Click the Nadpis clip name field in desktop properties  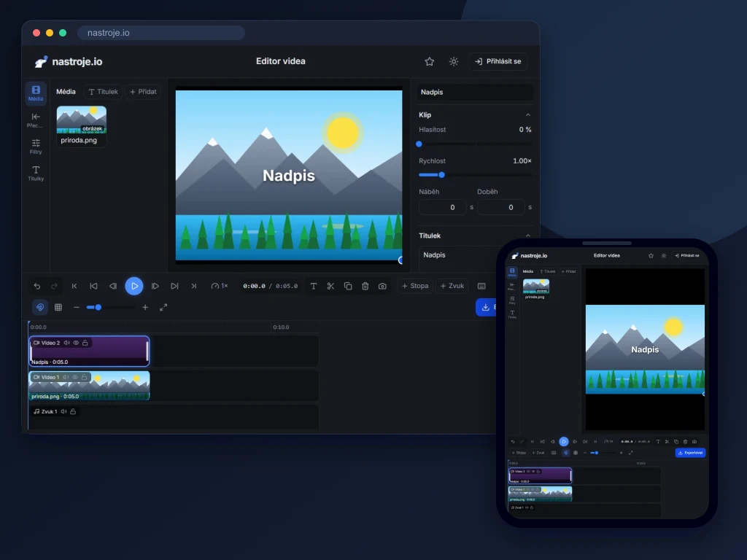pyautogui.click(x=475, y=92)
